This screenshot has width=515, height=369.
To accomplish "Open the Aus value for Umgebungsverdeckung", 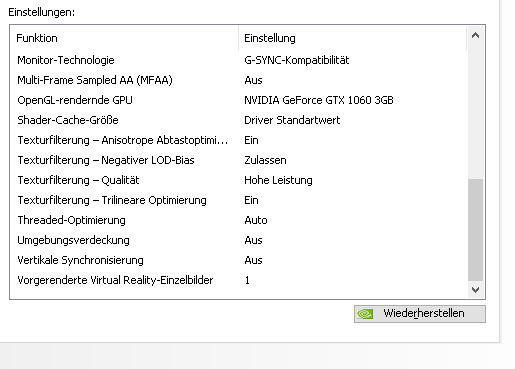I will [253, 240].
